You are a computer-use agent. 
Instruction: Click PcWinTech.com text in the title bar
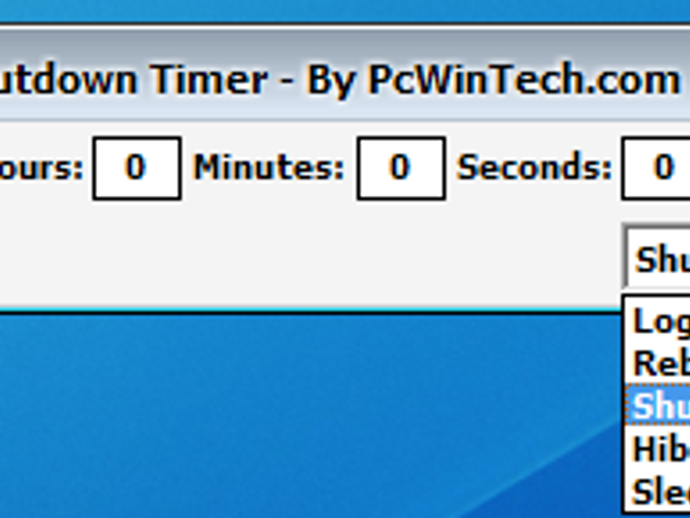[x=524, y=80]
